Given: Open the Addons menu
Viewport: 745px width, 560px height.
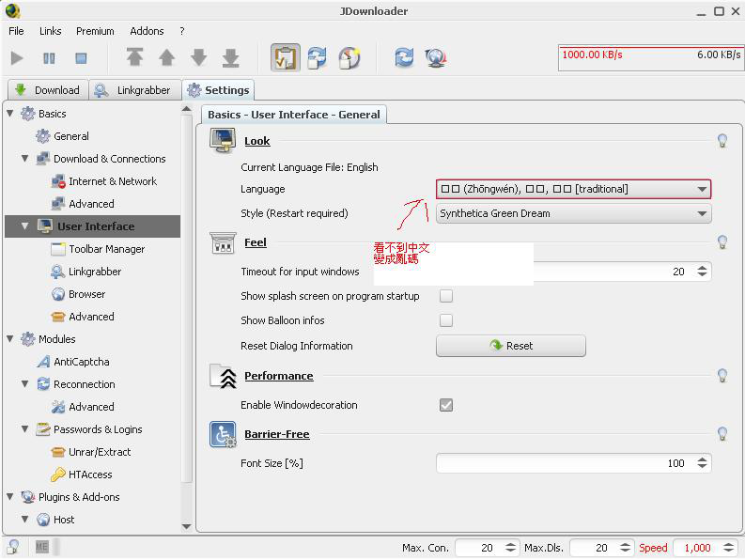Looking at the screenshot, I should pos(147,31).
